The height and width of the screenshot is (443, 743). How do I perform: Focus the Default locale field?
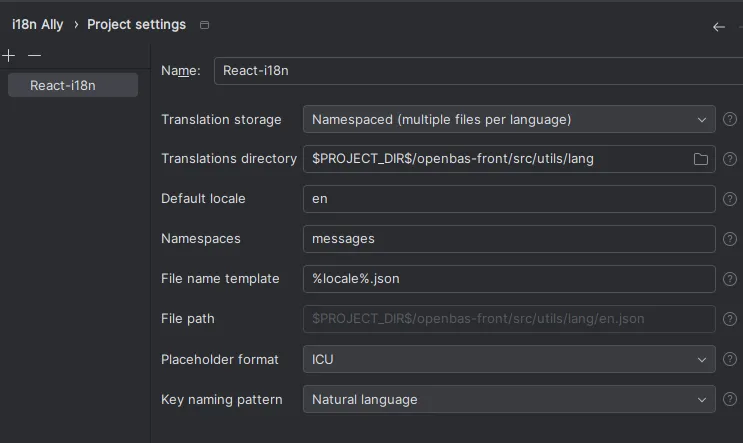point(509,199)
